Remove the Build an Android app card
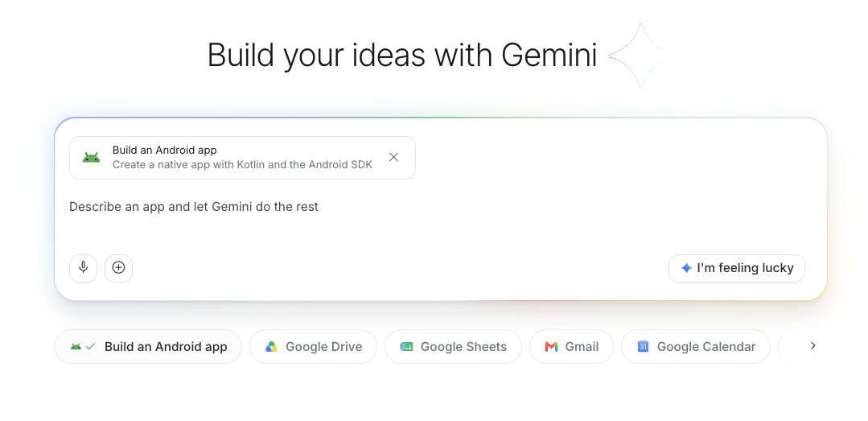 [393, 157]
